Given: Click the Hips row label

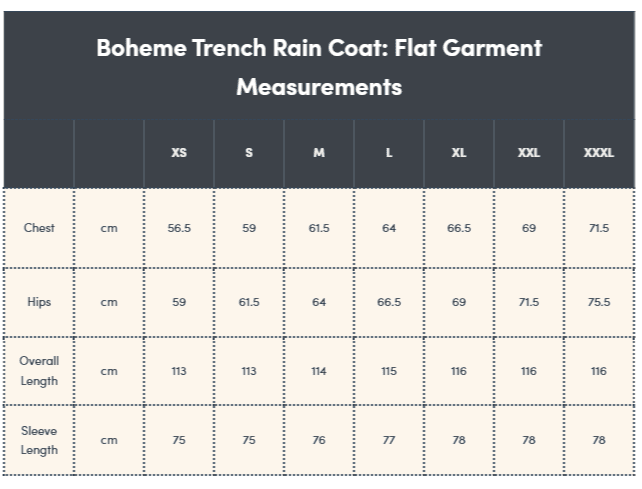Looking at the screenshot, I should [39, 302].
